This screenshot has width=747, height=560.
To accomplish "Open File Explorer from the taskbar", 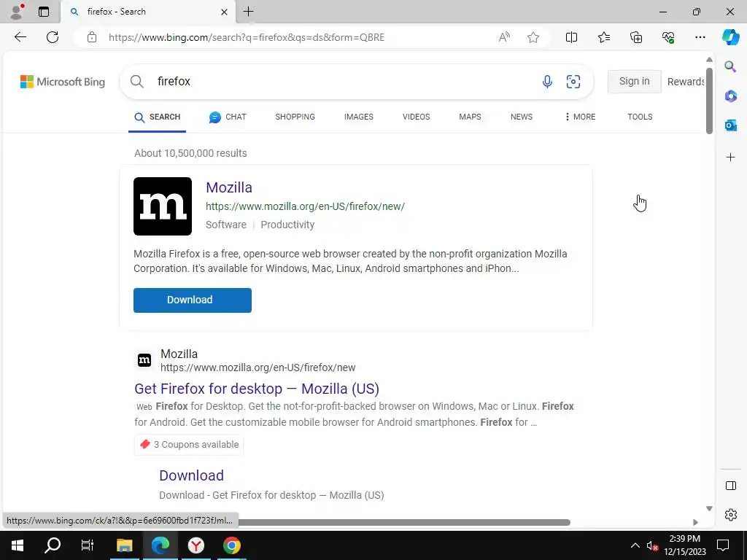I will [x=124, y=545].
